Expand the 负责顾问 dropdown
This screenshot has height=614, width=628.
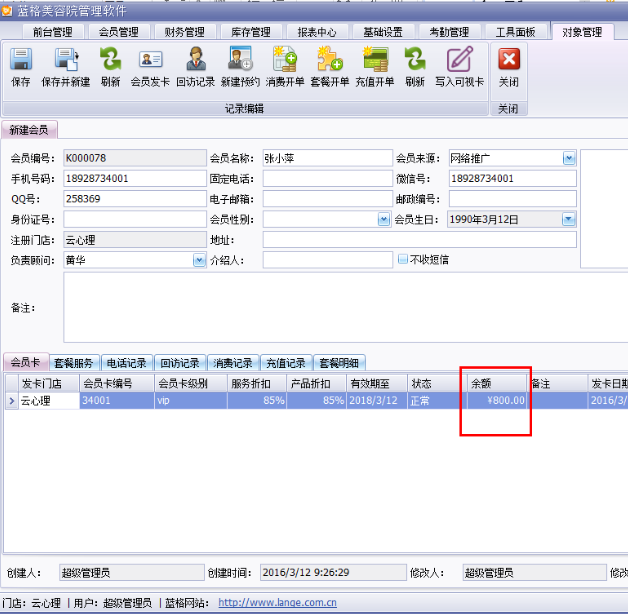(x=199, y=260)
